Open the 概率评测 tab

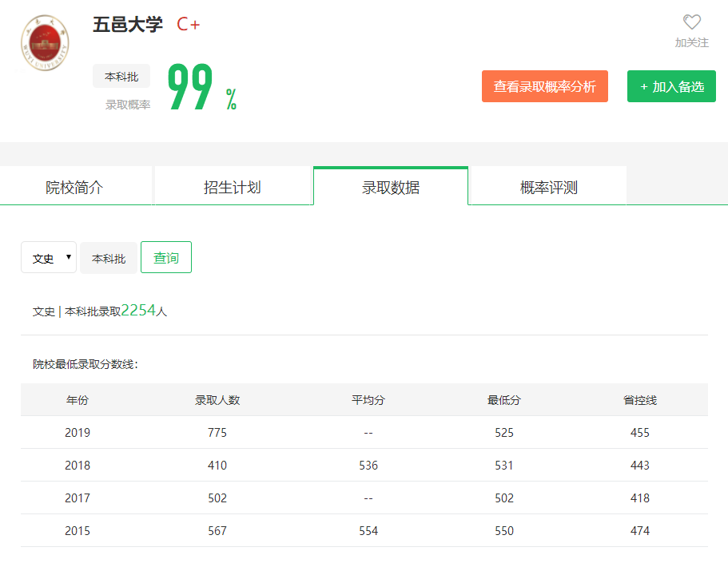coord(549,186)
